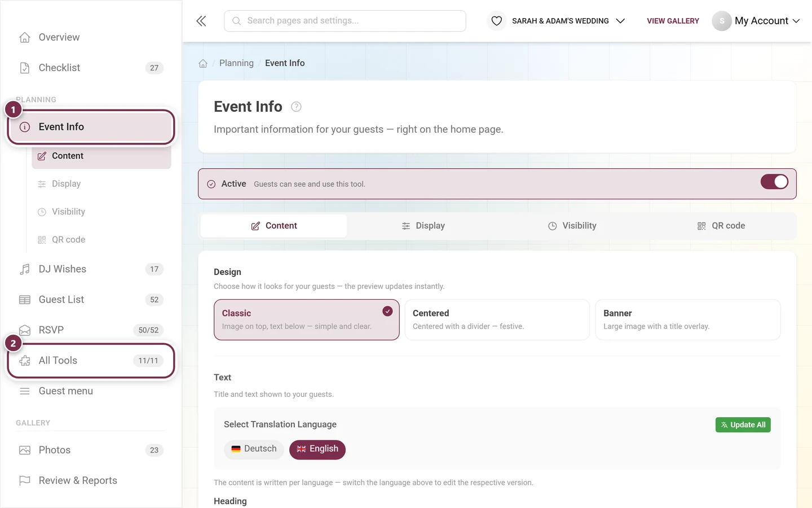The image size is (812, 508).
Task: Click the Photos image icon in sidebar
Action: (25, 450)
